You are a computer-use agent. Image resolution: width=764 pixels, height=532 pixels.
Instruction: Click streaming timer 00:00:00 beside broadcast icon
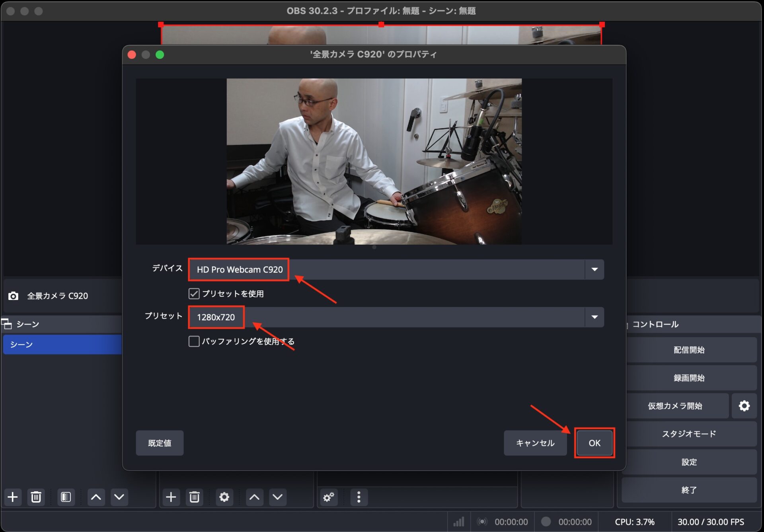511,522
